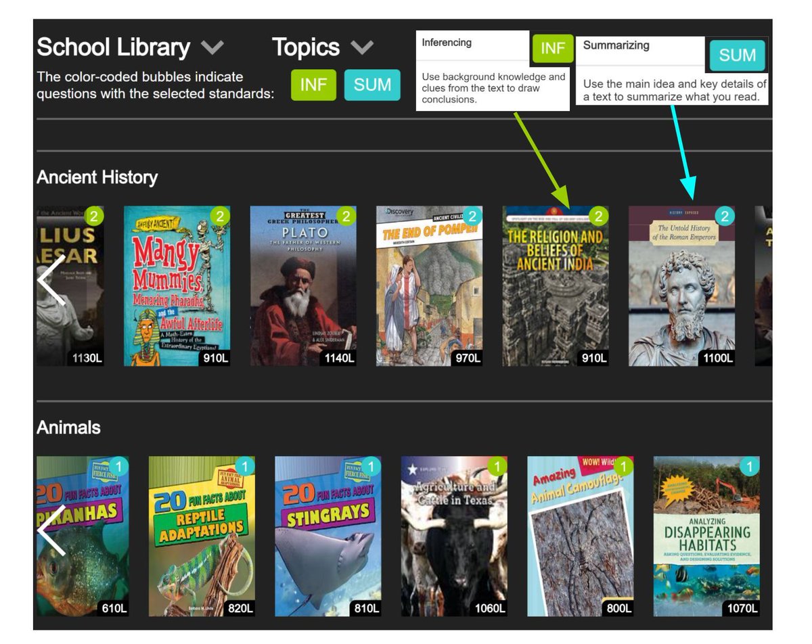Image resolution: width=812 pixels, height=644 pixels.
Task: Click teal bubble on End of Pompeii cover
Action: [x=472, y=216]
